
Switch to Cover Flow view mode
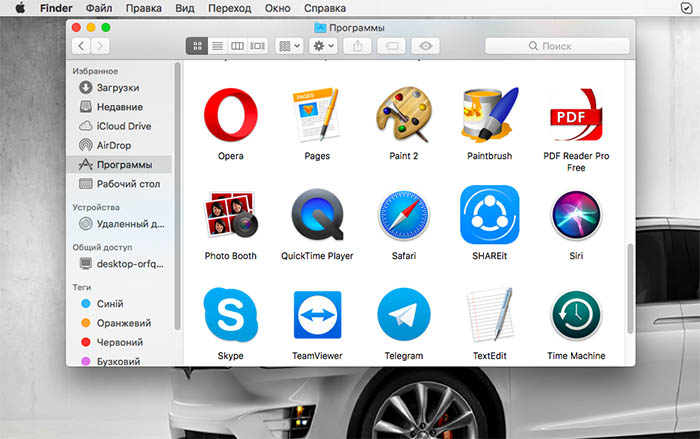(257, 46)
